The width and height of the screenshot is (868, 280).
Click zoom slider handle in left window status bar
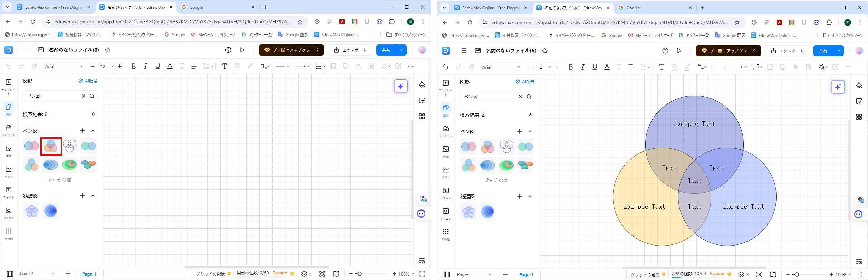tap(359, 274)
